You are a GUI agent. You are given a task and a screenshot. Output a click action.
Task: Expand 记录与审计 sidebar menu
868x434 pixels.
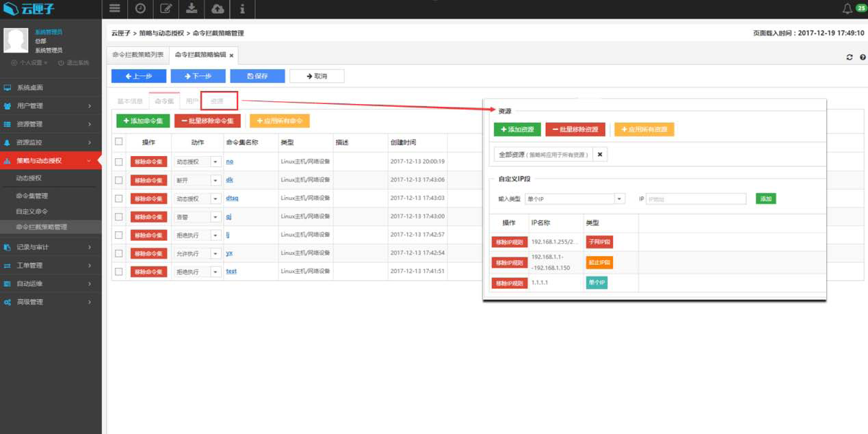click(x=51, y=246)
